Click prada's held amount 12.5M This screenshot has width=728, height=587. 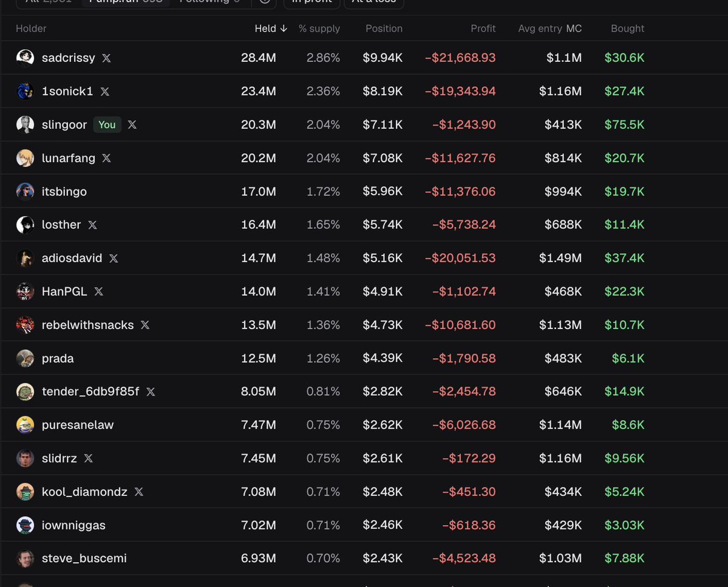(x=258, y=358)
